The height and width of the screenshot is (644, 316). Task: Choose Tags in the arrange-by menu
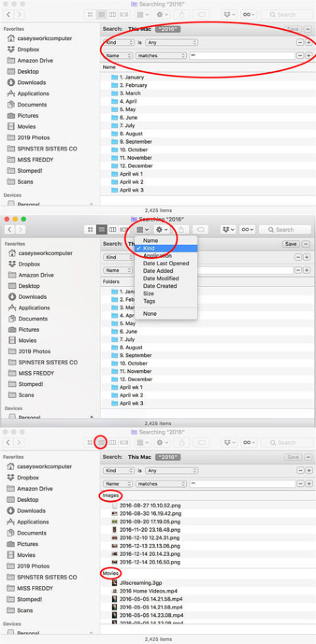(x=149, y=301)
